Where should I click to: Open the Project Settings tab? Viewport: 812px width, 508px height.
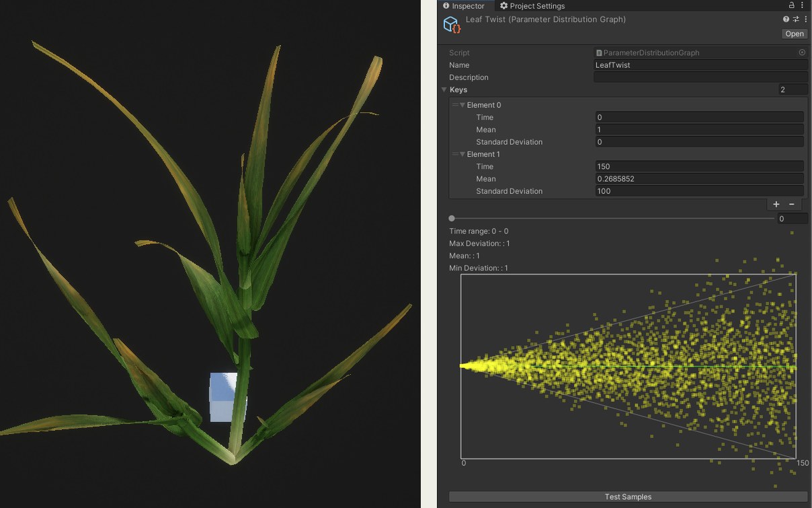point(532,5)
